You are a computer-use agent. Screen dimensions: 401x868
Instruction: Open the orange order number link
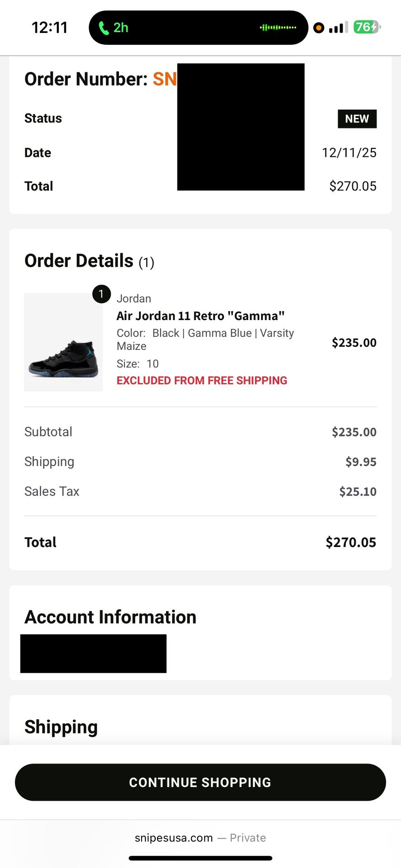165,79
